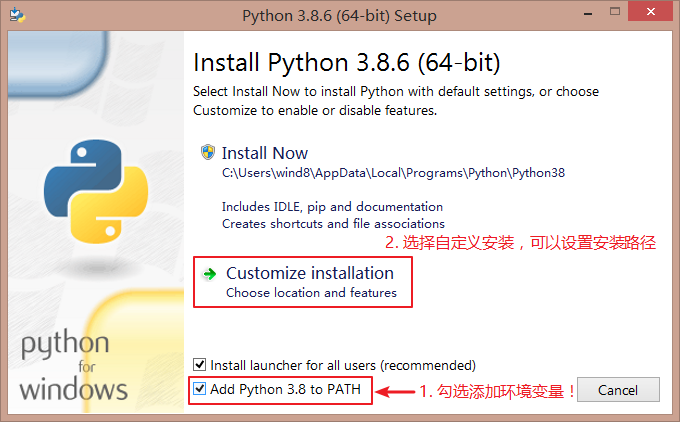
Task: Click the UAC shield icon beside Install Now
Action: click(x=208, y=152)
